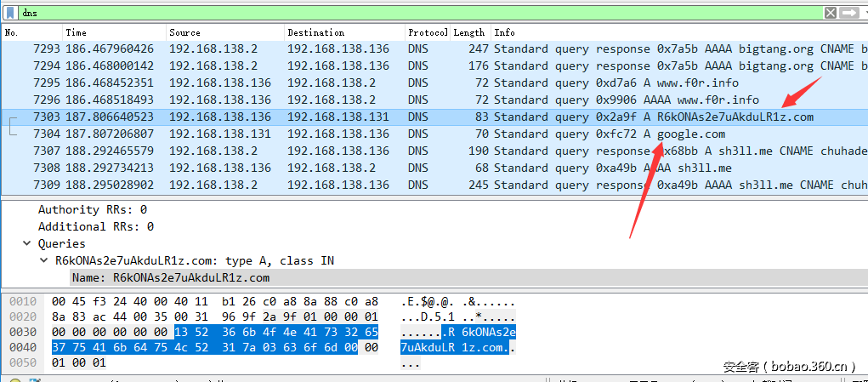Select the Name field in packet details
868x382 pixels.
[170, 277]
